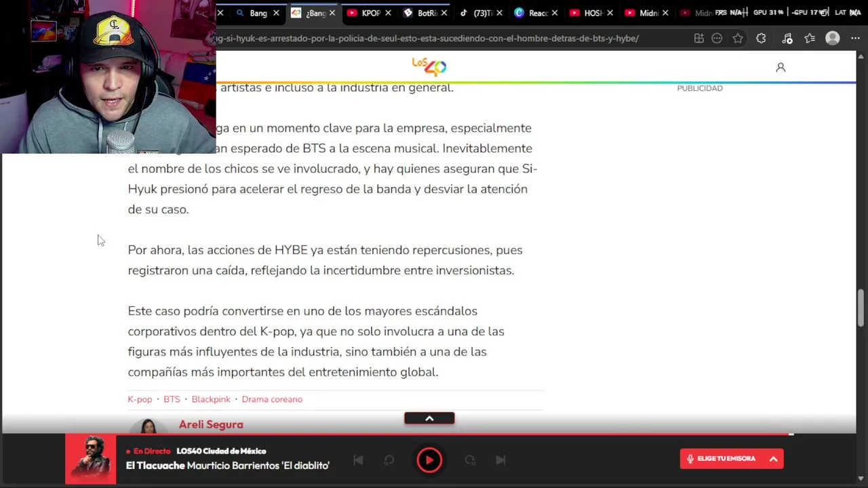Click the paragraph starting 'Este caso podría'
868x488 pixels.
[x=316, y=342]
